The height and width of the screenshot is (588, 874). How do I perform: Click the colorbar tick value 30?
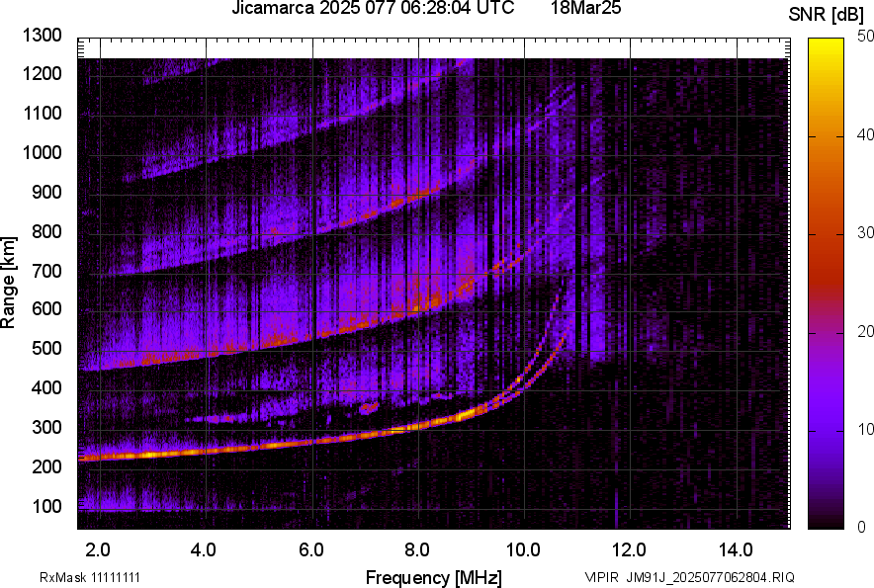coord(866,233)
